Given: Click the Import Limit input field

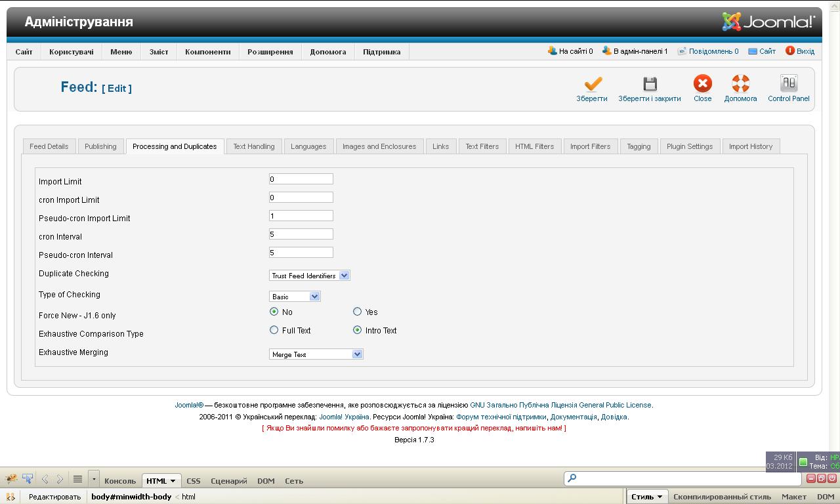Looking at the screenshot, I should 301,179.
